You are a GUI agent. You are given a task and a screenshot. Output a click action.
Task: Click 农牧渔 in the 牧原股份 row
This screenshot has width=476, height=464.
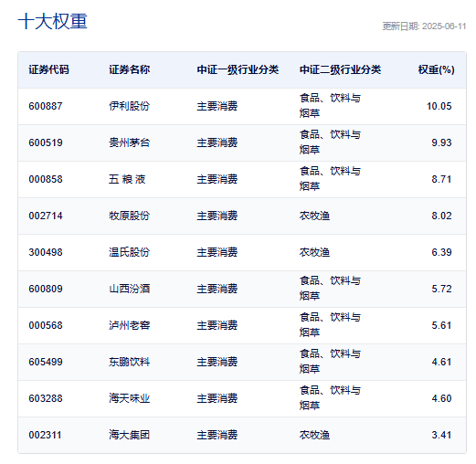pos(314,216)
